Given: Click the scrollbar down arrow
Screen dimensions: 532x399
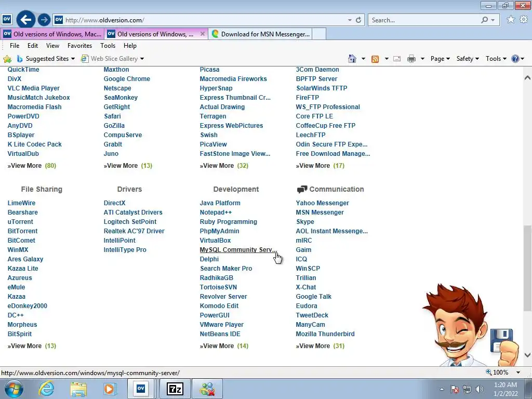Looking at the screenshot, I should pos(527,355).
